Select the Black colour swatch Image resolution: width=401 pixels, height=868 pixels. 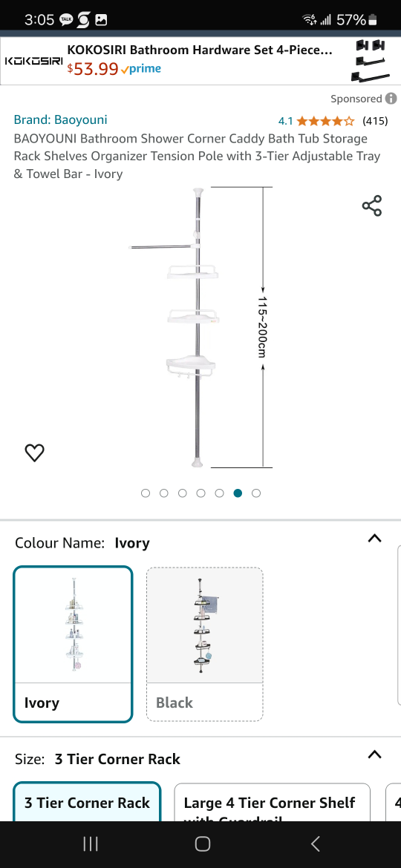205,644
